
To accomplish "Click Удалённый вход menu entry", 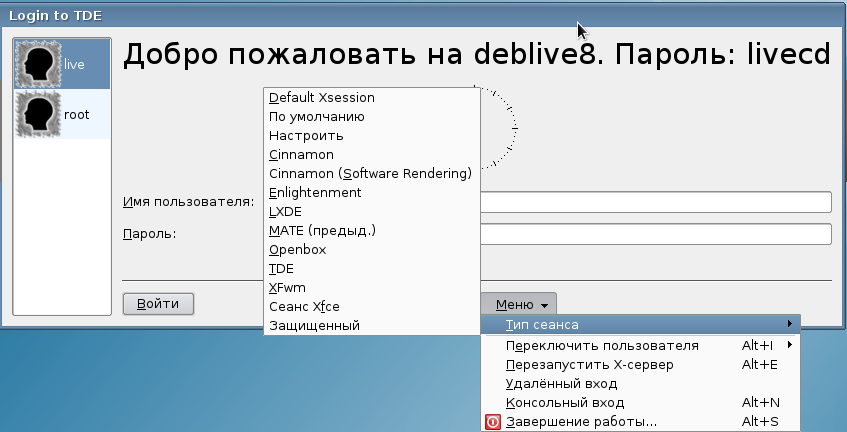I will point(641,383).
